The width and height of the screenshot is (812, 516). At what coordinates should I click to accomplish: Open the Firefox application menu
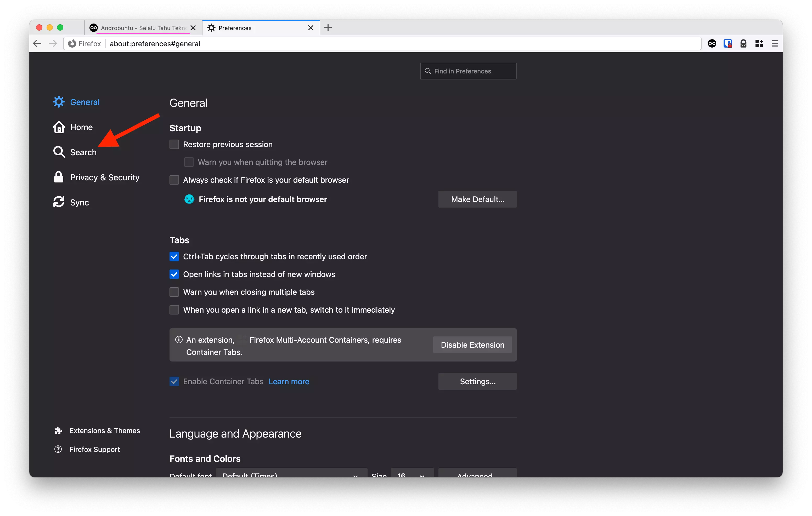pos(775,43)
